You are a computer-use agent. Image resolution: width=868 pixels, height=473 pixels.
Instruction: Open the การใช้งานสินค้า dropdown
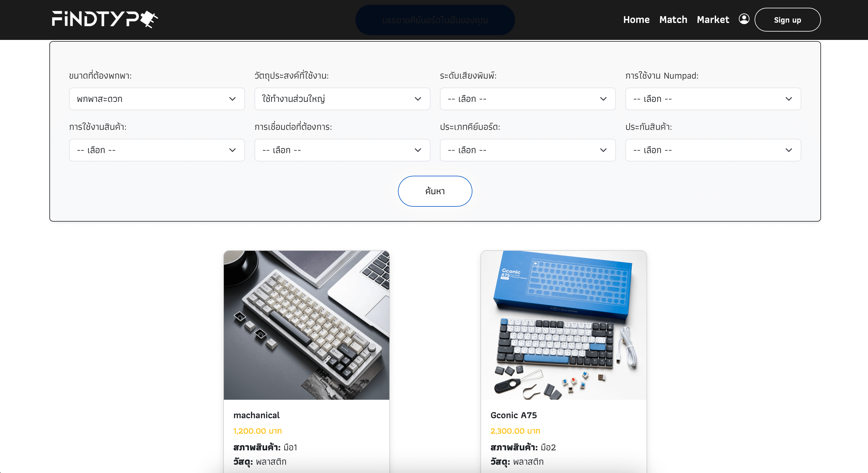tap(157, 150)
